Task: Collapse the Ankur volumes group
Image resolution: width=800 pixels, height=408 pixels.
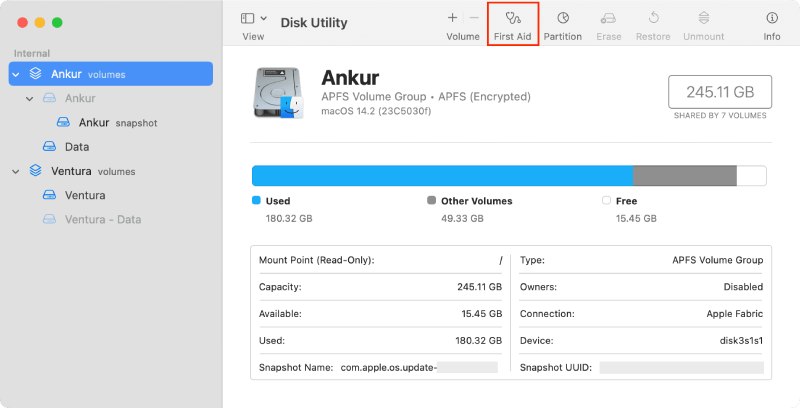Action: click(17, 74)
